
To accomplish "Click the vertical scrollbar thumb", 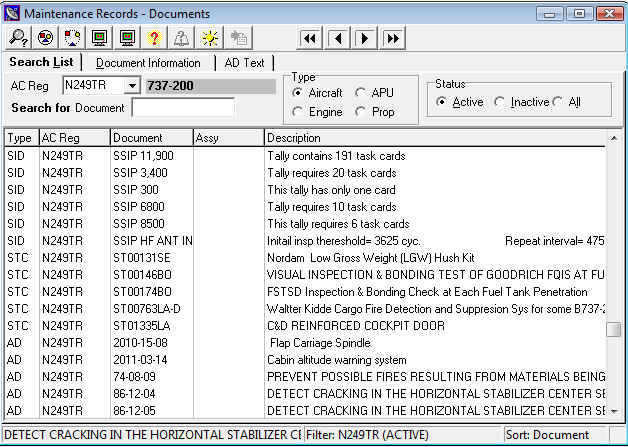I will (614, 330).
